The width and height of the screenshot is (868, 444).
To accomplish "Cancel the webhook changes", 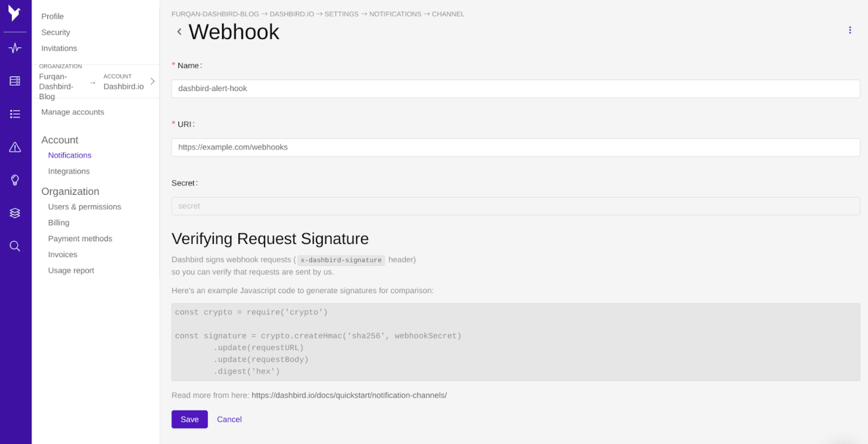I will click(229, 419).
